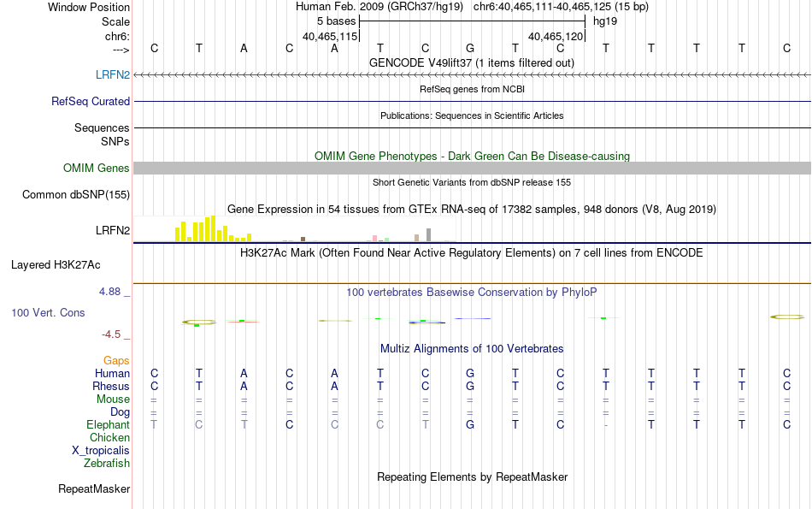Click the H3K27Ac Mark track title
The image size is (812, 509).
pyautogui.click(x=472, y=253)
